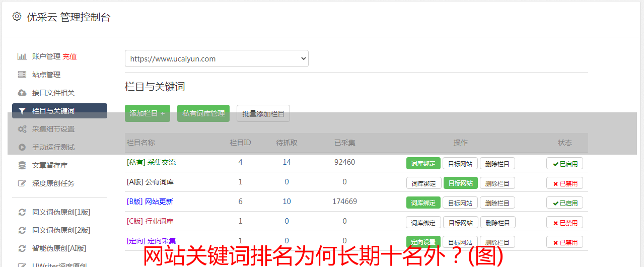Click 删除栏目 for 公有词库 row
The image size is (644, 267).
pos(497,183)
